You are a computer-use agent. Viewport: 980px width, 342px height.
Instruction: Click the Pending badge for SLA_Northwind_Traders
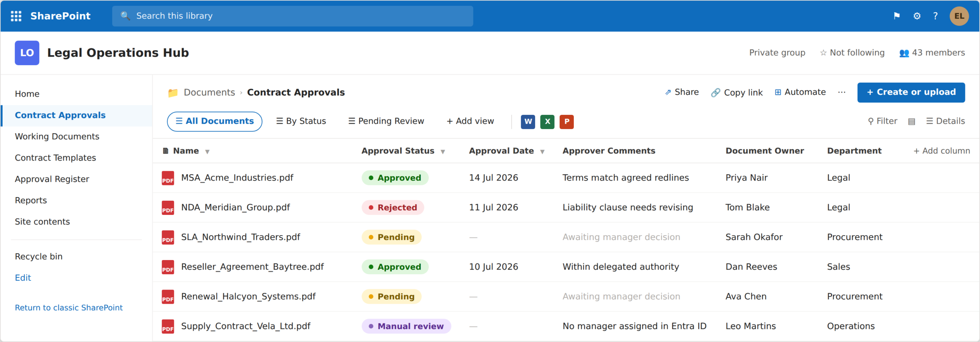[x=391, y=237]
